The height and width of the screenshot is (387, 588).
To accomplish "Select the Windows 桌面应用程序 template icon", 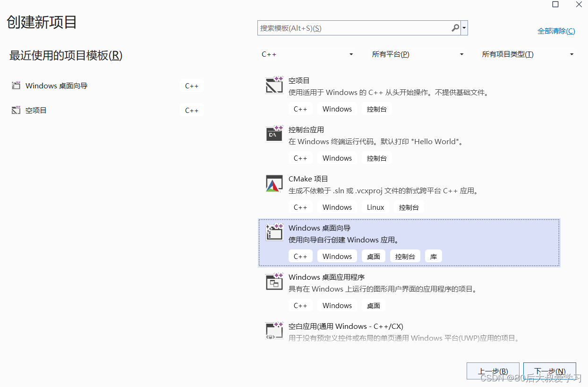I will tap(274, 282).
